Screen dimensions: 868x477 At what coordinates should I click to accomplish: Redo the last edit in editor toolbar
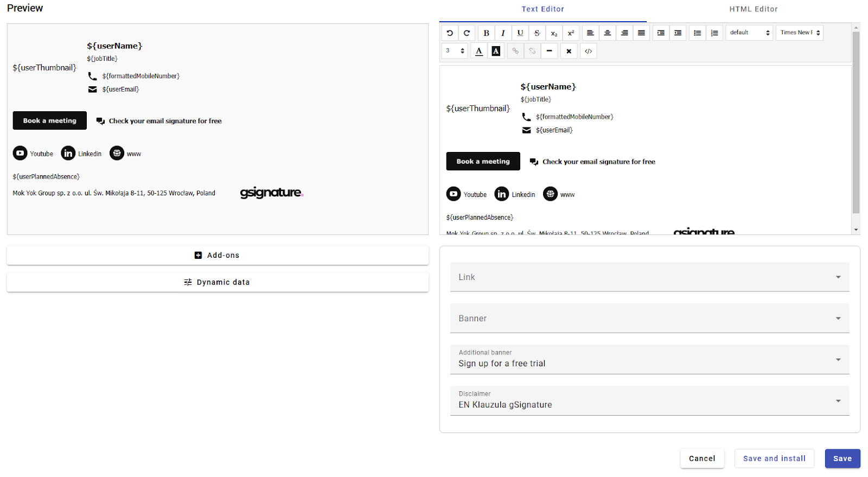coord(467,33)
